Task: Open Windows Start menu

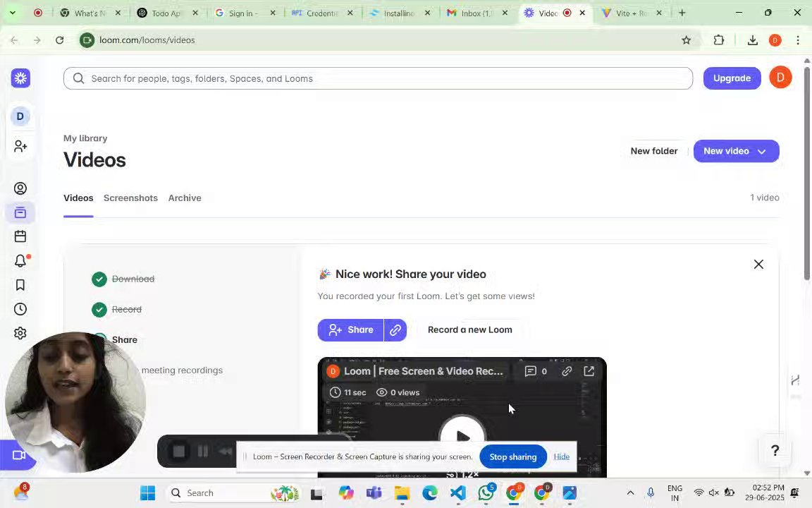Action: click(x=147, y=492)
